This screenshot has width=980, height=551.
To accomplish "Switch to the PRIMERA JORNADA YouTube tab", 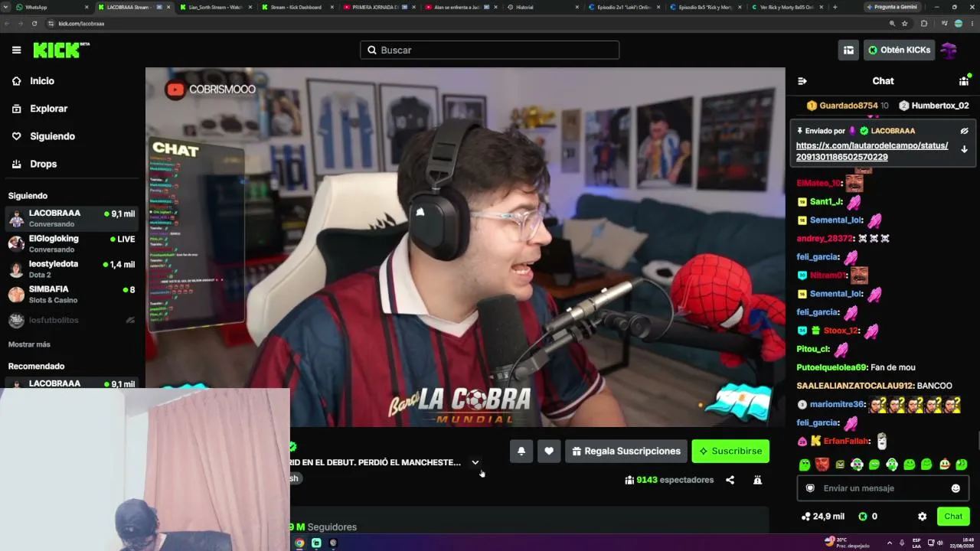I will tap(379, 7).
